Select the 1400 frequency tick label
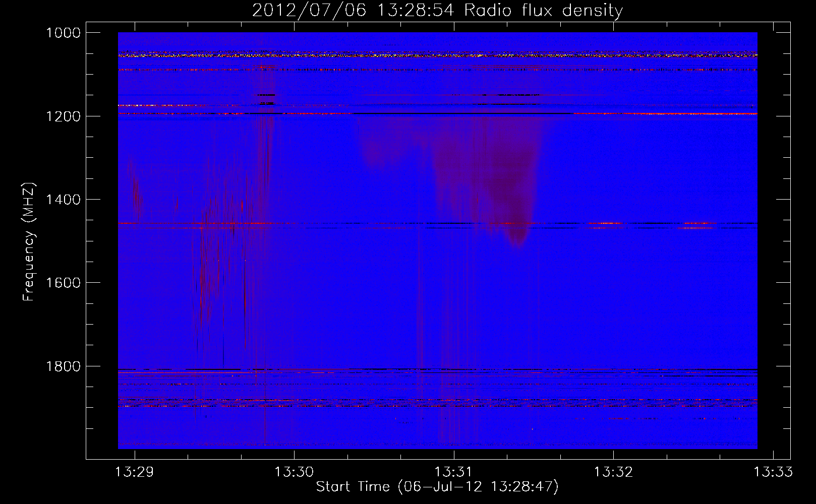Screen dimensions: 816x504 pyautogui.click(x=63, y=200)
